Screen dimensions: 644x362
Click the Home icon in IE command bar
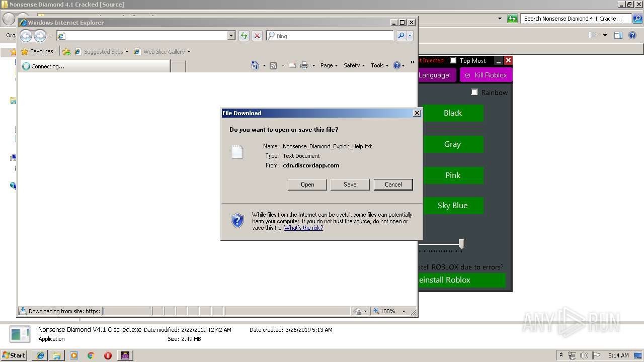point(255,65)
